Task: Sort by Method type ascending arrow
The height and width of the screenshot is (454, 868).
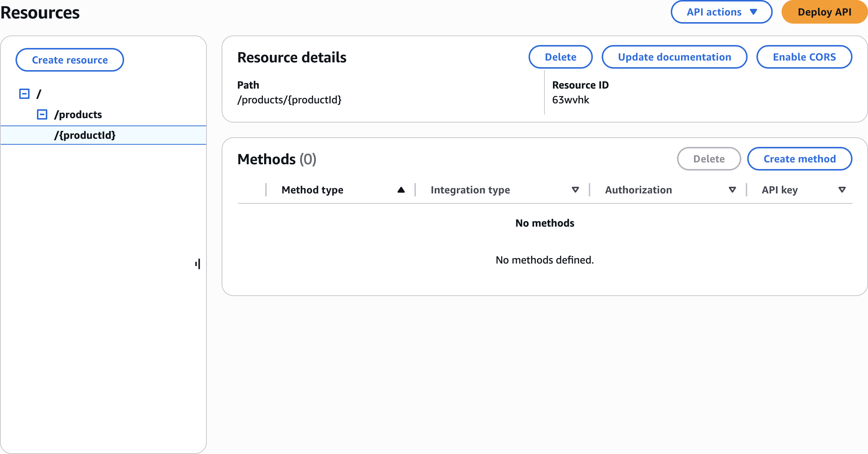Action: tap(401, 190)
